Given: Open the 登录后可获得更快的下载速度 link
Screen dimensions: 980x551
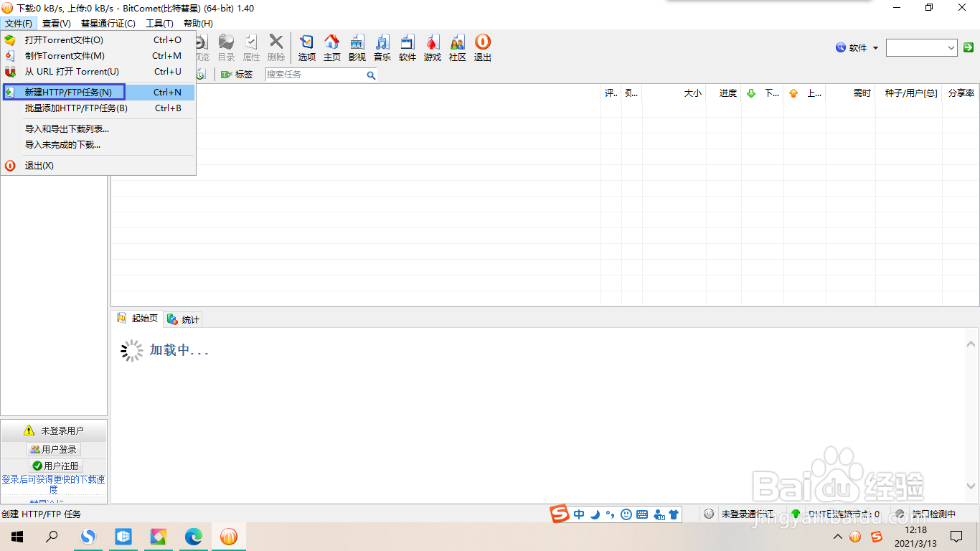Looking at the screenshot, I should (x=54, y=484).
